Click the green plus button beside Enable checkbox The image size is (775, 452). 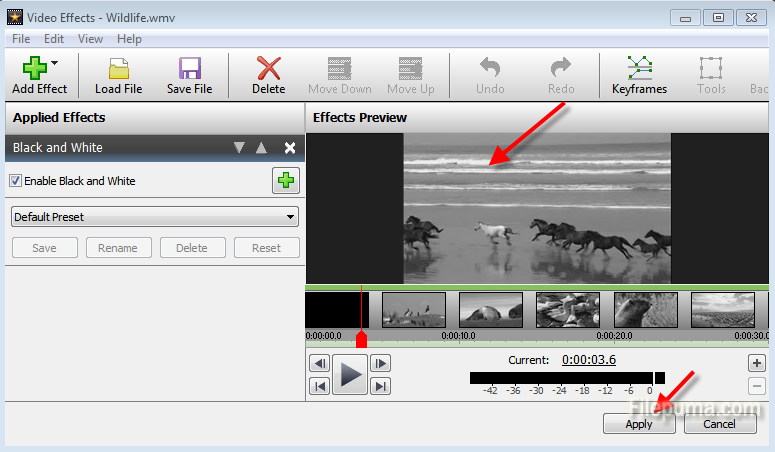(x=286, y=181)
